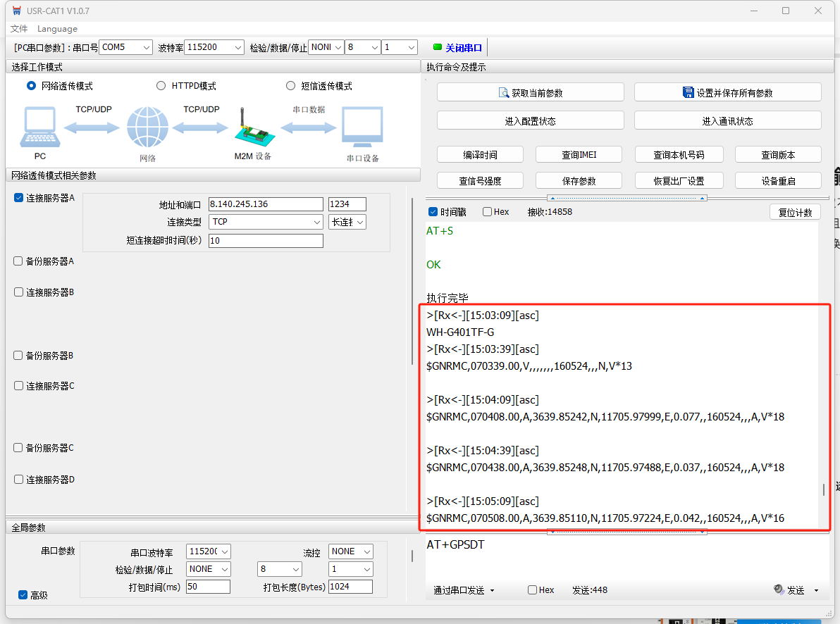Screen dimensions: 840x624
Task: Open the 串口号 COM5 dropdown
Action: tap(125, 47)
